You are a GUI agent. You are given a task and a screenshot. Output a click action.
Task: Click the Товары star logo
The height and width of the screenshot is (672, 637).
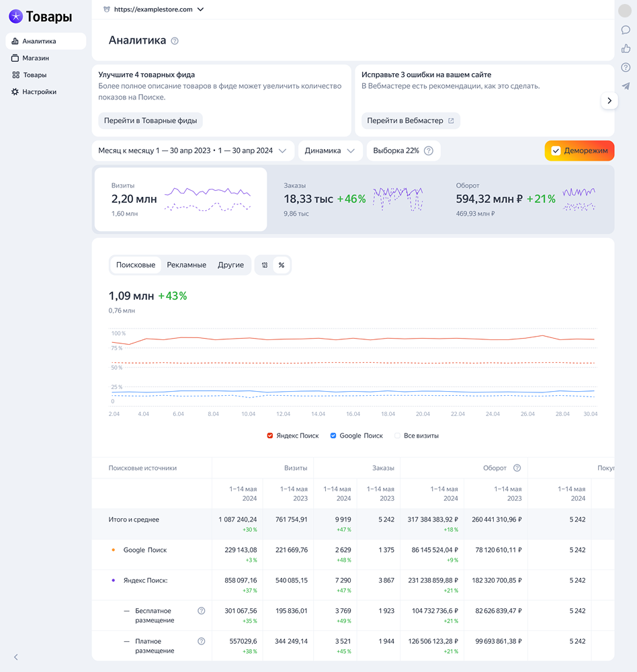pyautogui.click(x=15, y=16)
